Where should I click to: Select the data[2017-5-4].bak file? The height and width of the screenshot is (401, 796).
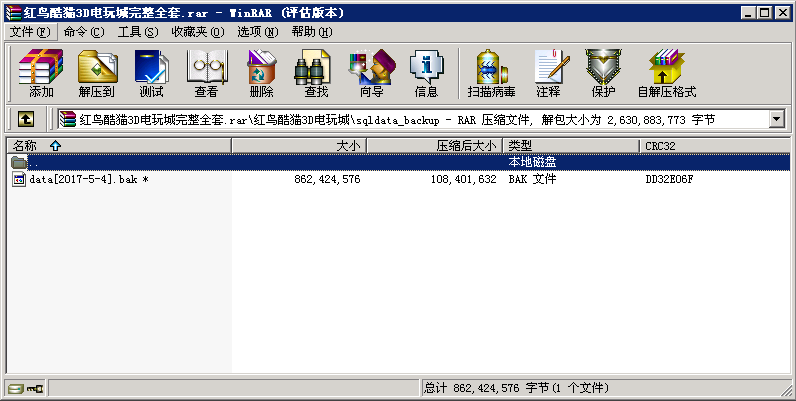click(82, 179)
